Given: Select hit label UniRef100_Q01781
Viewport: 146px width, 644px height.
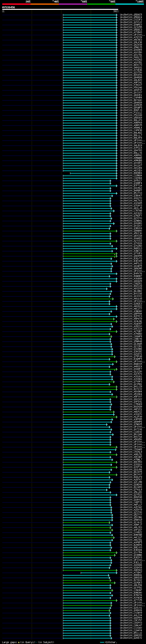Looking at the screenshot, I should pyautogui.click(x=131, y=55).
